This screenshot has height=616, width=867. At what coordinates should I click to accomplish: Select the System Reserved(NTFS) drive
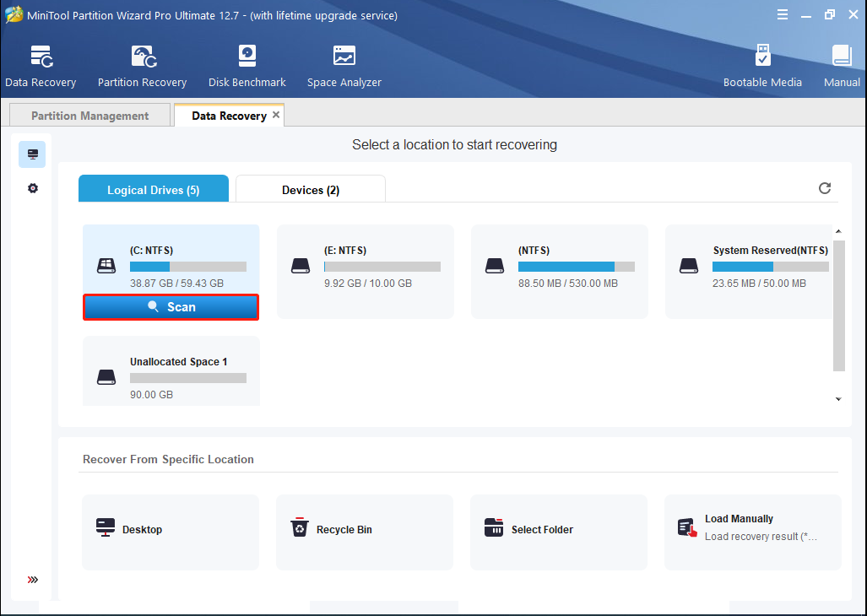click(749, 271)
